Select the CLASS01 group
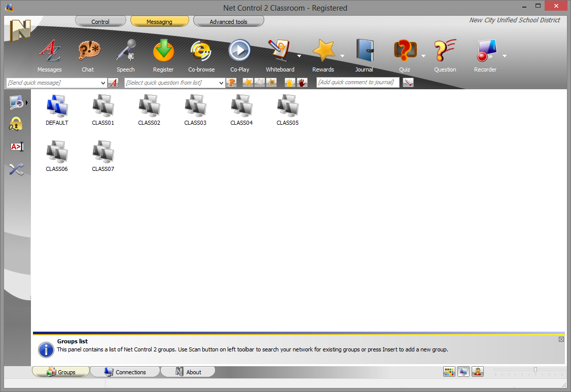The height and width of the screenshot is (392, 571). point(103,110)
